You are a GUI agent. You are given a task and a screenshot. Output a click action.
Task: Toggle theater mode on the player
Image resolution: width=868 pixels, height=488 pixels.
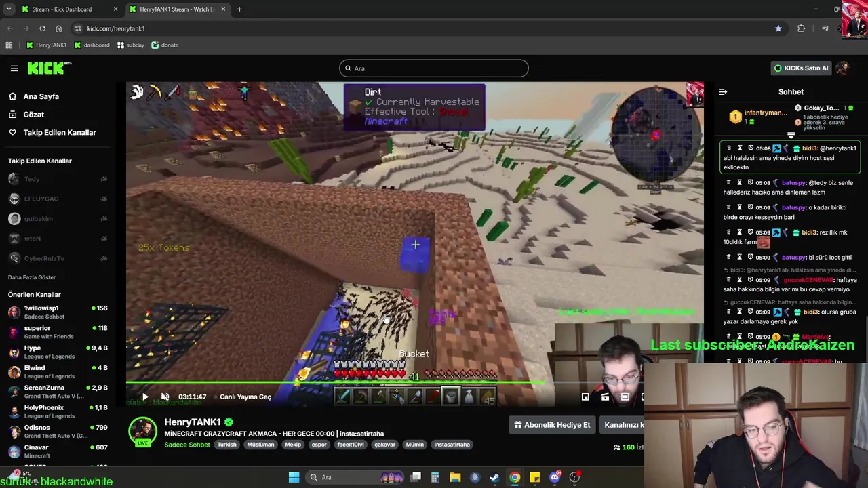coord(625,396)
